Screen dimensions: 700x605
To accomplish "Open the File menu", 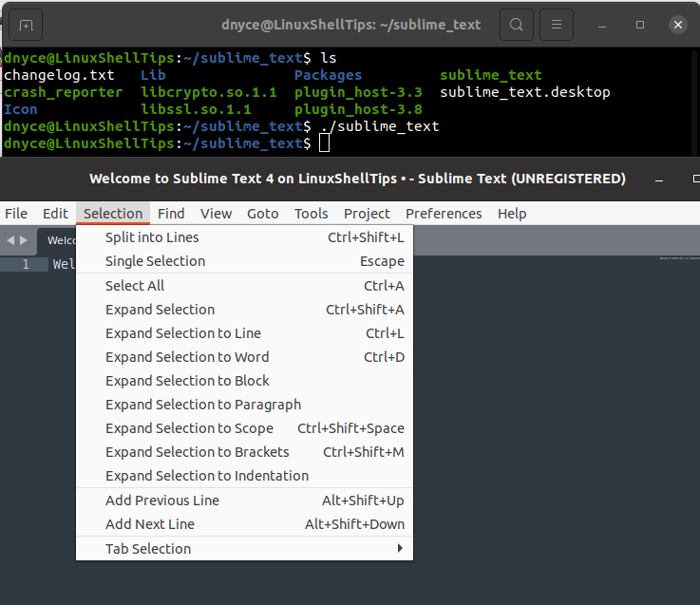I will (x=16, y=214).
